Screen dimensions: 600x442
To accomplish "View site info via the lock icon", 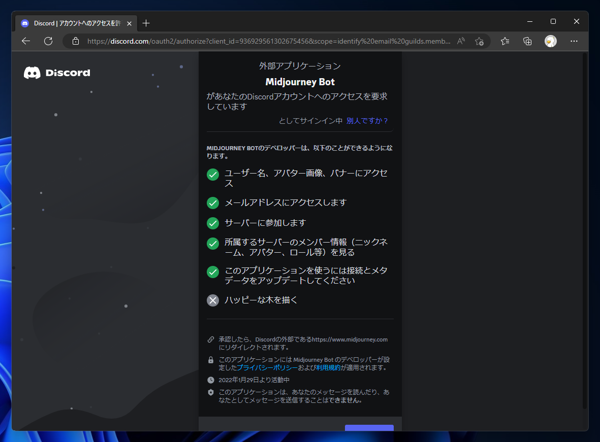I will click(x=75, y=41).
